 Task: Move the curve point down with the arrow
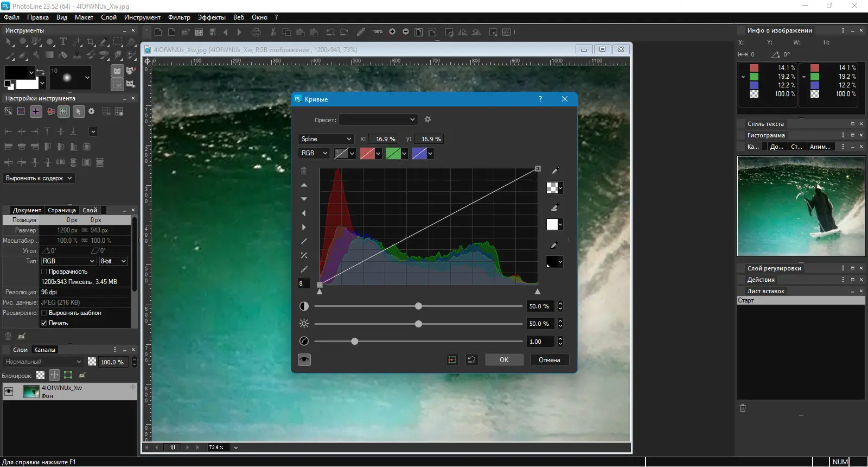304,199
